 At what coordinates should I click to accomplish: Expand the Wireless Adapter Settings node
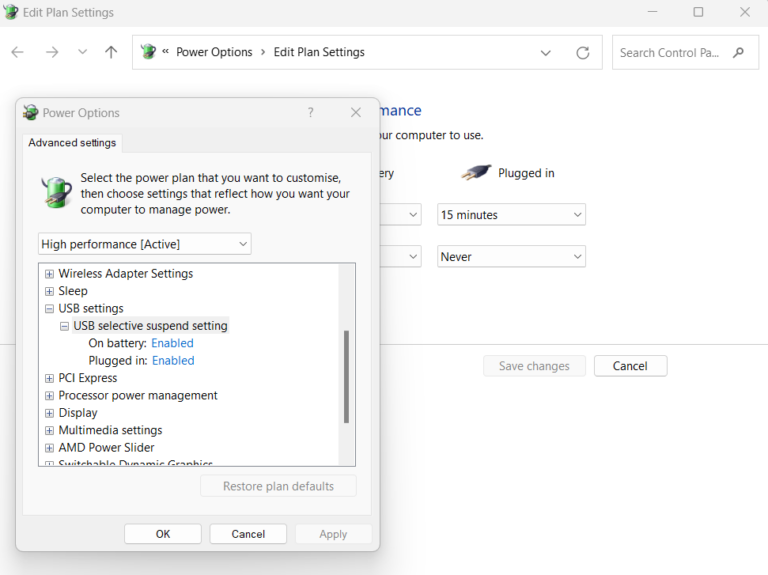coord(49,274)
